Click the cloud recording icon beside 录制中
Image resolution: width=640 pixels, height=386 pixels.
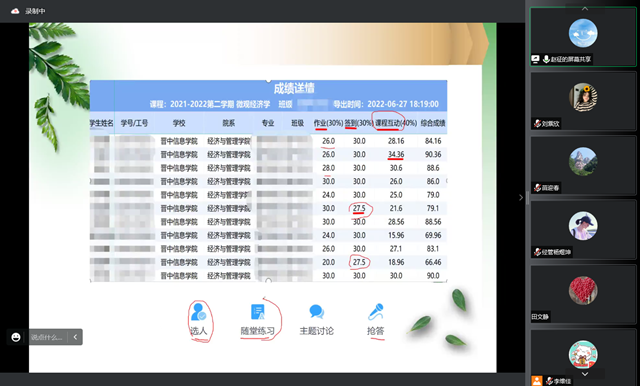click(15, 11)
